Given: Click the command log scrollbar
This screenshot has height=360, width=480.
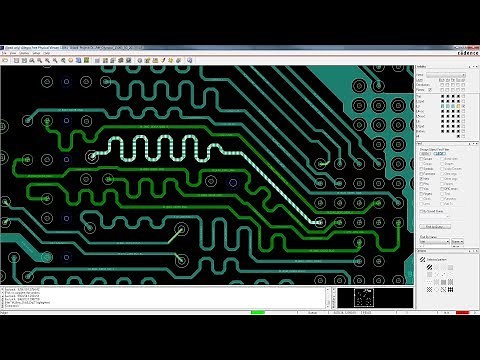Looking at the screenshot, I should click(x=327, y=298).
